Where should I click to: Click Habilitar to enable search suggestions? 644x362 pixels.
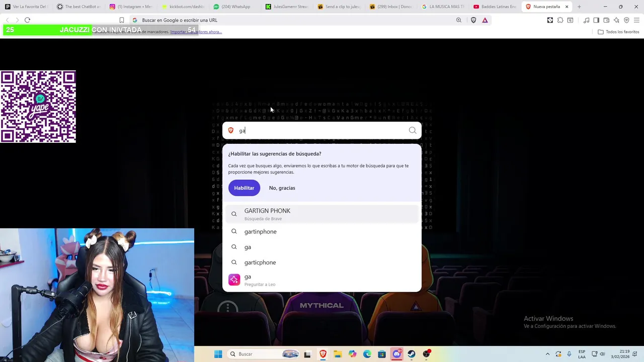point(244,188)
